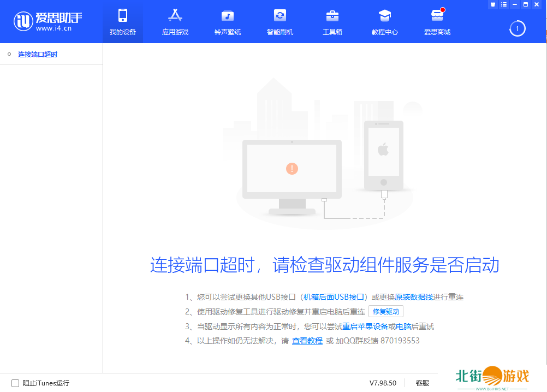This screenshot has width=547, height=392.
Task: Open 客服 customer service in status bar
Action: 422,383
